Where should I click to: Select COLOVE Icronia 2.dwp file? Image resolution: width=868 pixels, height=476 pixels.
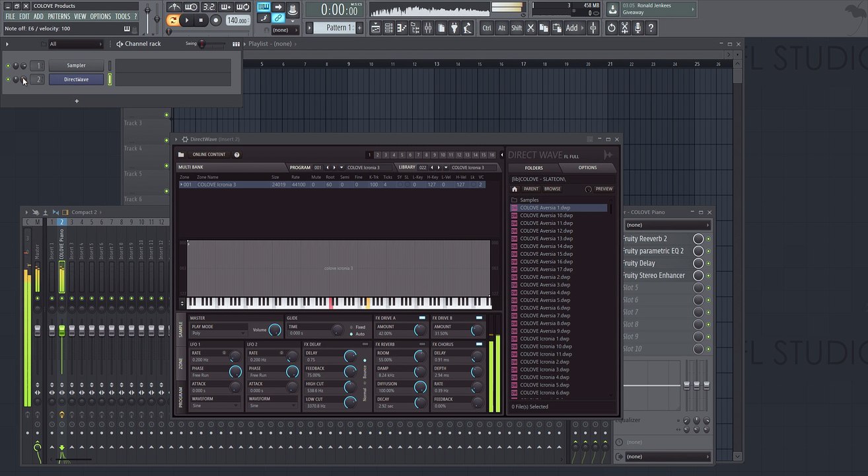pos(545,362)
